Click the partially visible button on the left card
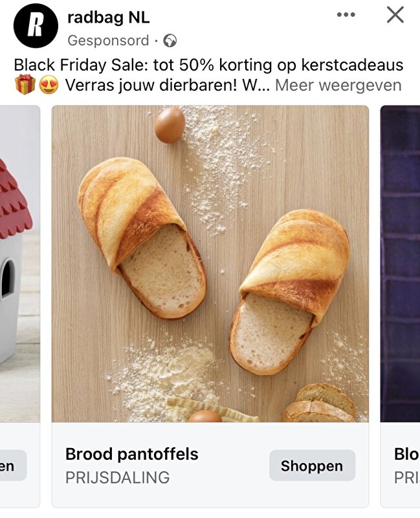This screenshot has height=518, width=420. click(13, 466)
